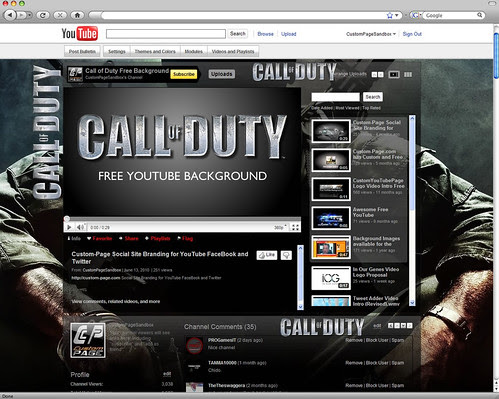499x399 pixels.
Task: Play the Call of Duty video
Action: (x=69, y=227)
